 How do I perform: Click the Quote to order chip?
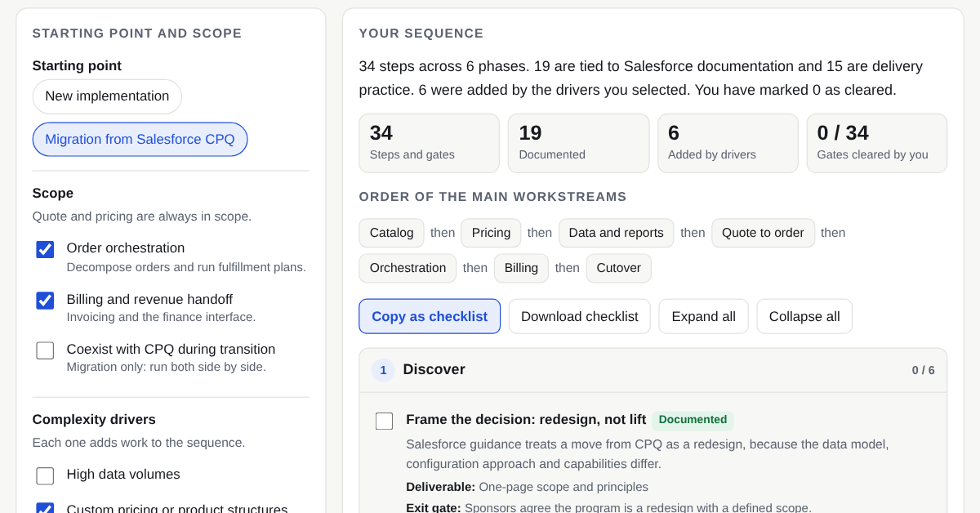[763, 233]
